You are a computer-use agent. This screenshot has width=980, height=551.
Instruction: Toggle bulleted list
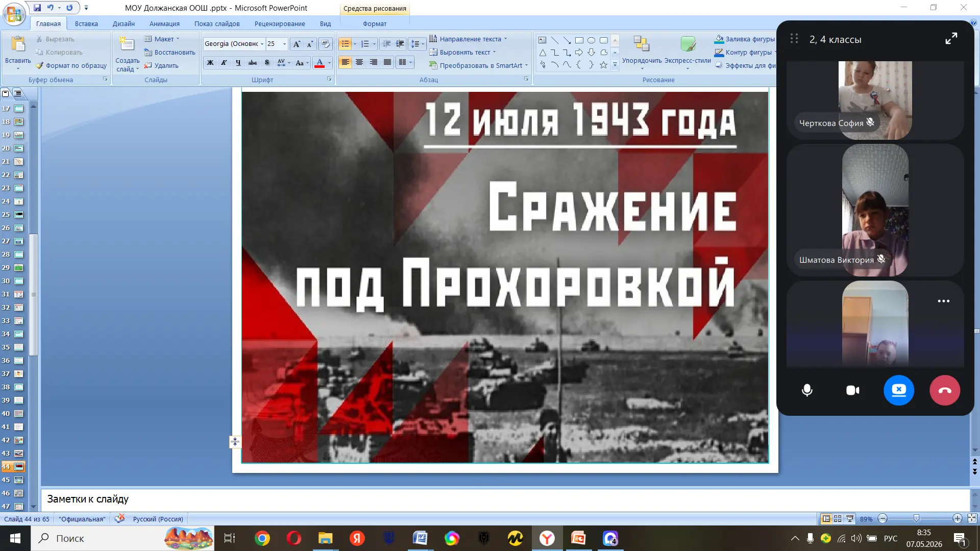pos(346,44)
